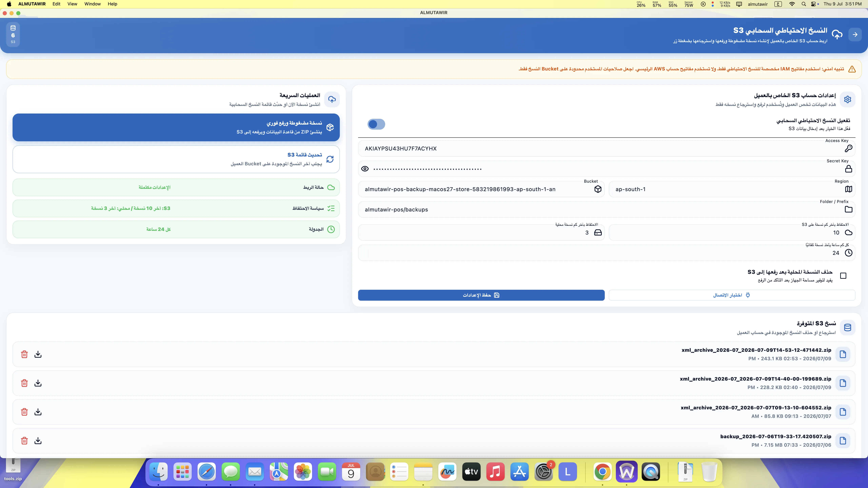
Task: Click the back arrow button in header
Action: (x=855, y=34)
